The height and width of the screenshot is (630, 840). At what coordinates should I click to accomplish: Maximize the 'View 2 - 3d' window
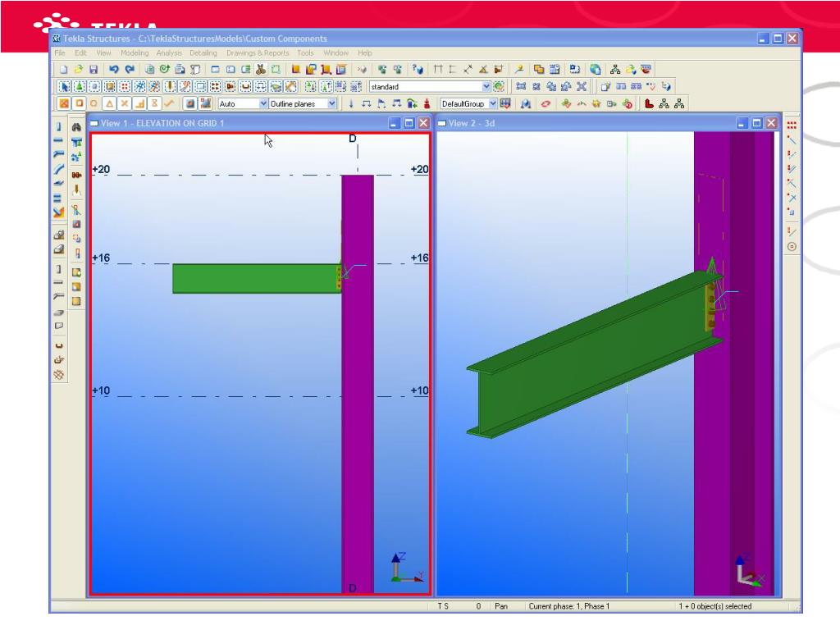click(x=756, y=123)
